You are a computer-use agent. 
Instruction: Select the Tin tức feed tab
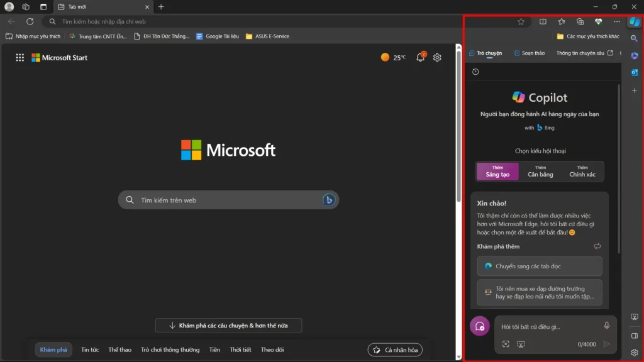pos(90,349)
